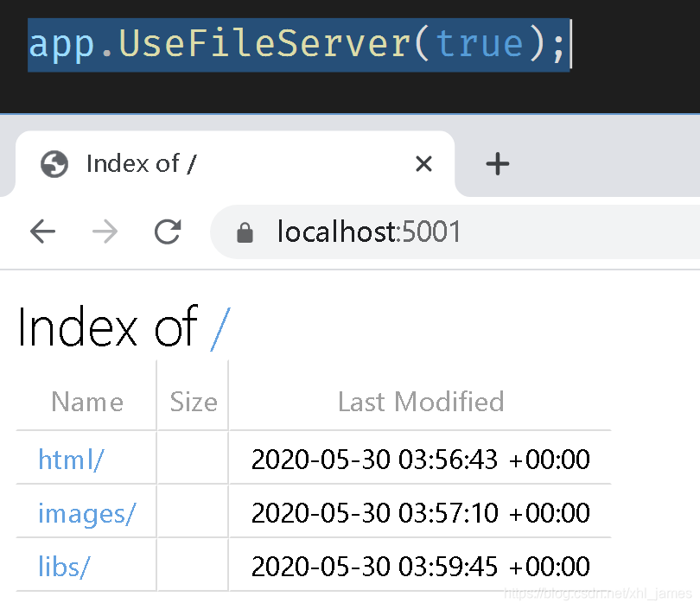Click the Size column header
This screenshot has height=609, width=700.
pyautogui.click(x=194, y=402)
